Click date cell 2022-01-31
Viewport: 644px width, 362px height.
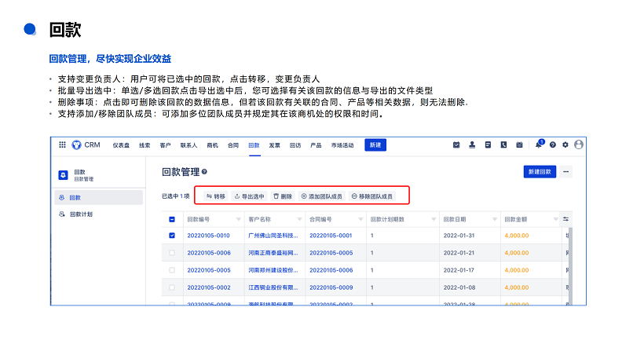[x=459, y=236]
